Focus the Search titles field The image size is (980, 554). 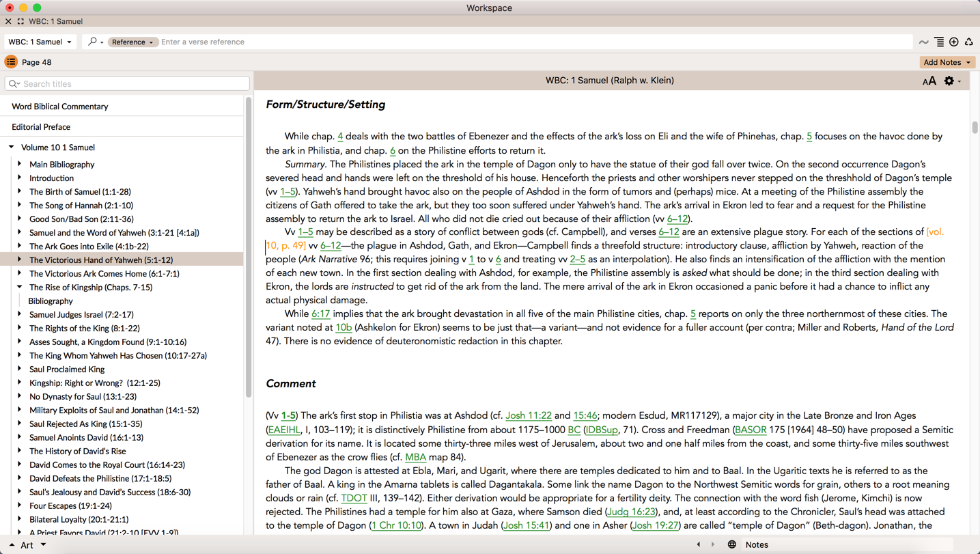(x=127, y=84)
